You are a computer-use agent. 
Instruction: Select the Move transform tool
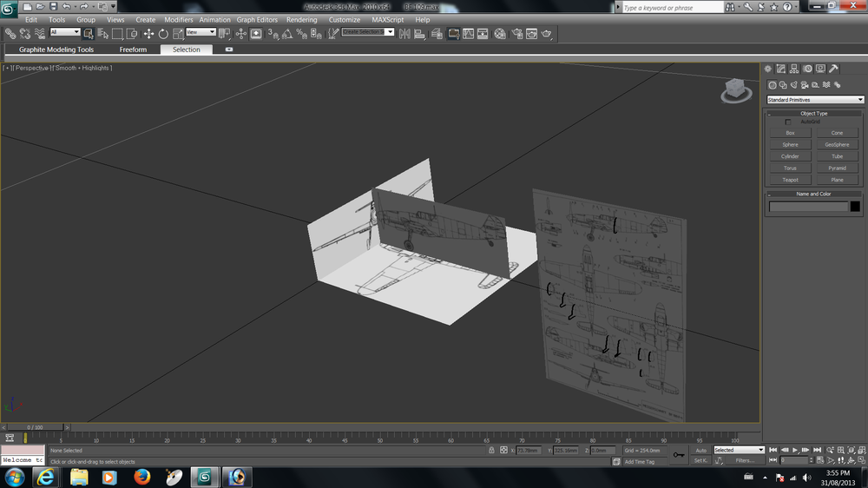point(148,34)
